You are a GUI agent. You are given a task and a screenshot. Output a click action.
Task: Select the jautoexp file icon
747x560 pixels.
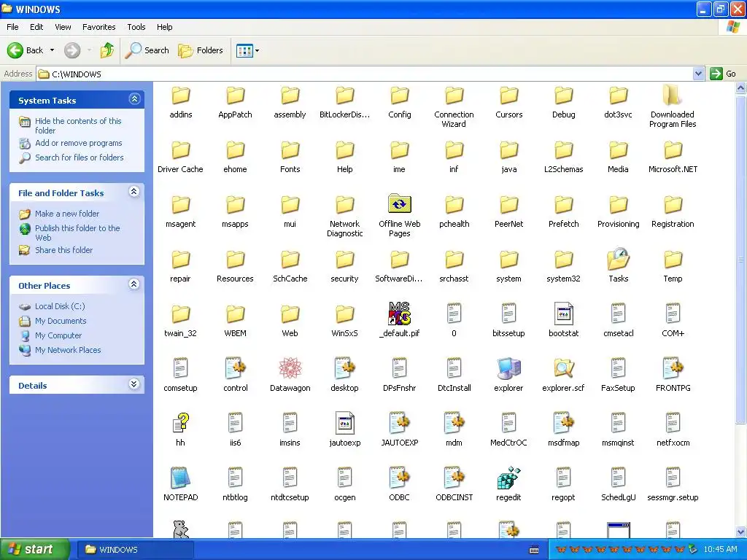coord(345,423)
